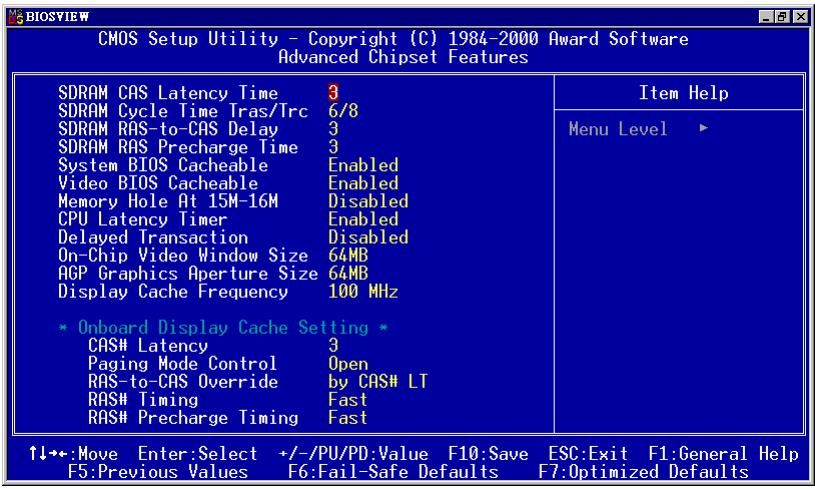815x489 pixels.
Task: Click the F1:General Help hint
Action: (x=723, y=454)
